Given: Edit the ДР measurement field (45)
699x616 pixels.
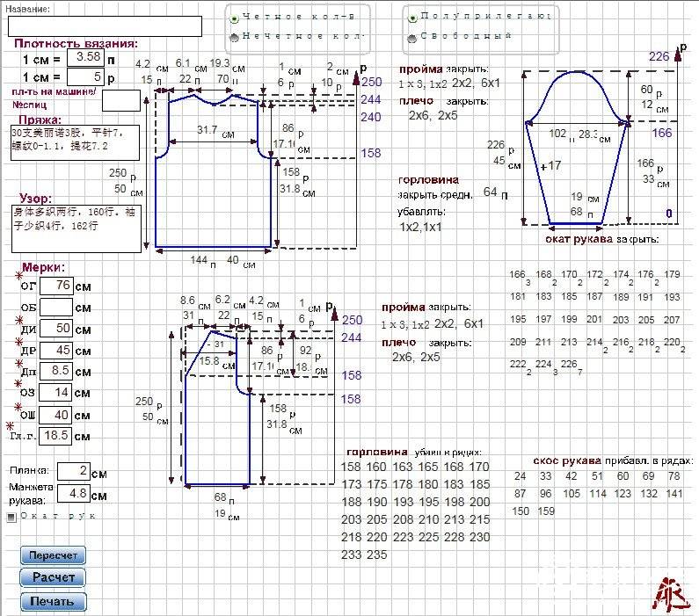Looking at the screenshot, I should click(56, 350).
